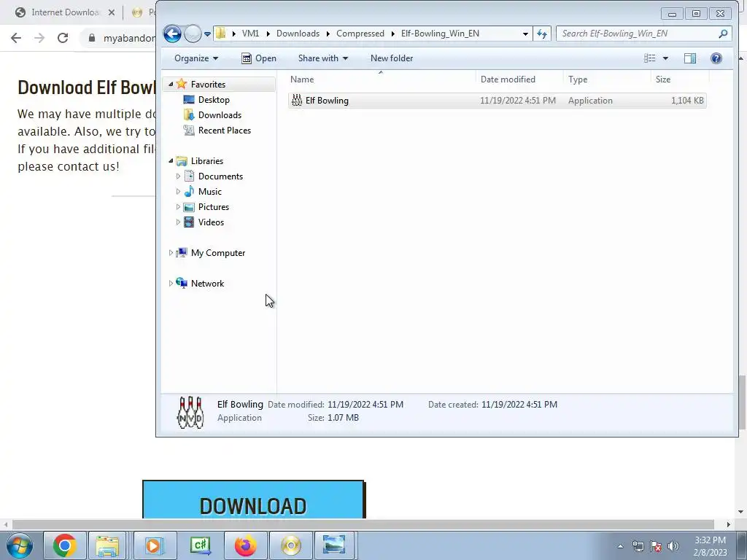
Task: Expand the Videos library
Action: 178,222
